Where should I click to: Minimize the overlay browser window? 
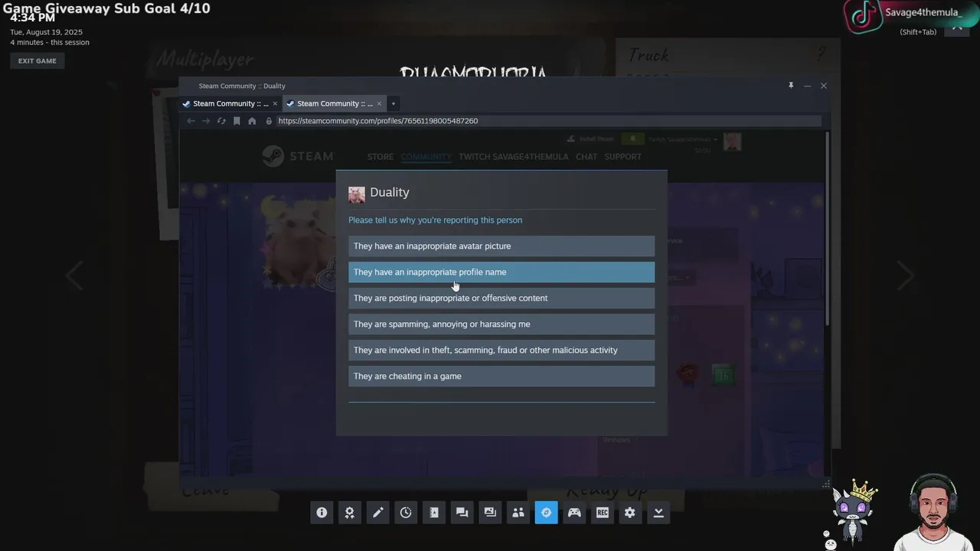(807, 86)
